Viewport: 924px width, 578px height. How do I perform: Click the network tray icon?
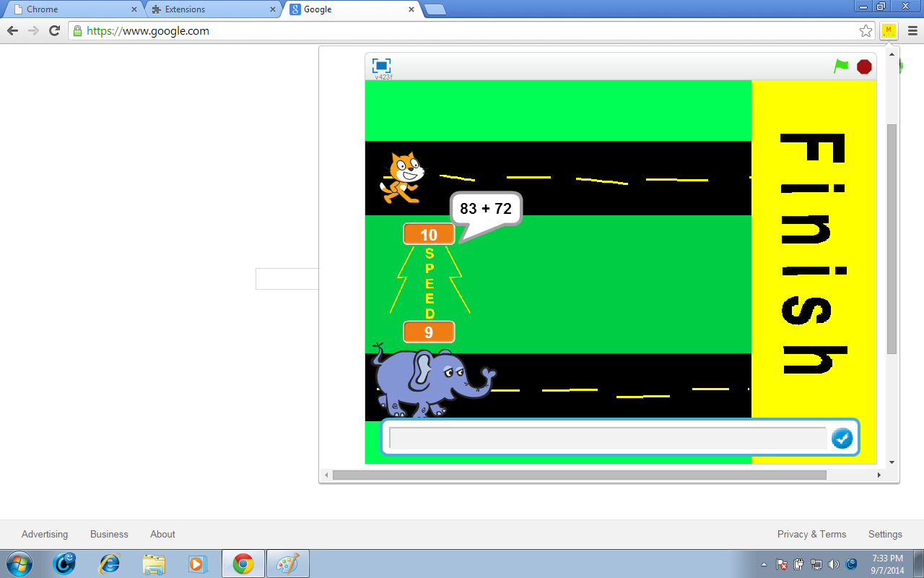click(816, 564)
